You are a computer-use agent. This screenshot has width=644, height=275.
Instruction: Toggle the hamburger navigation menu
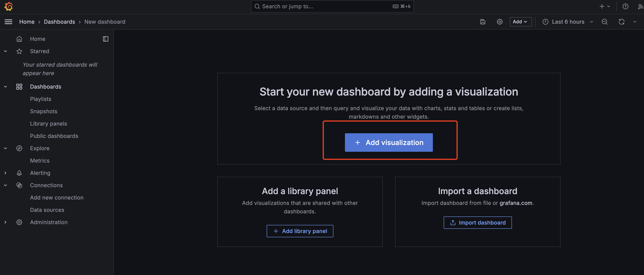[x=8, y=22]
